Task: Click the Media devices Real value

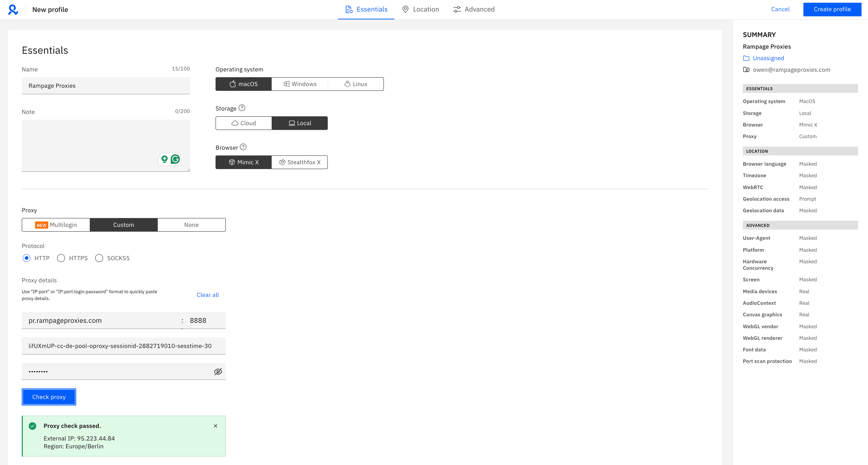Action: click(804, 292)
